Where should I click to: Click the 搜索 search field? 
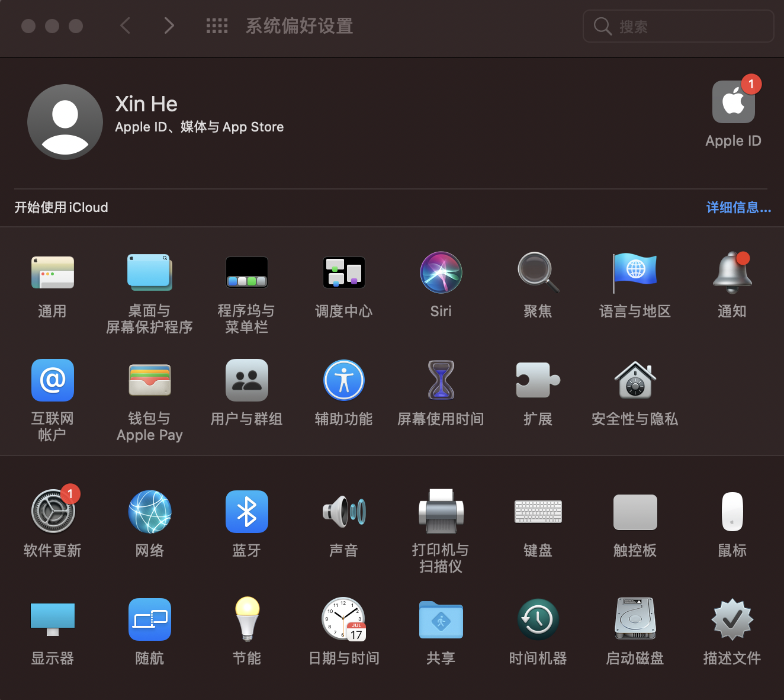[x=679, y=26]
